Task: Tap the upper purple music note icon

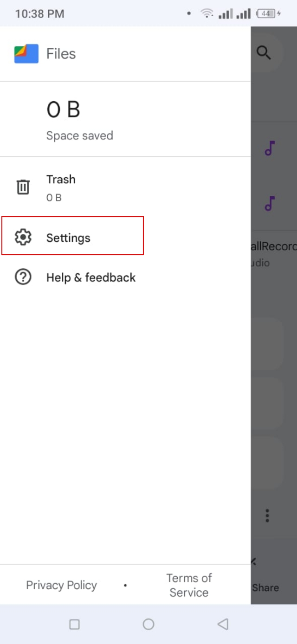Action: (269, 148)
